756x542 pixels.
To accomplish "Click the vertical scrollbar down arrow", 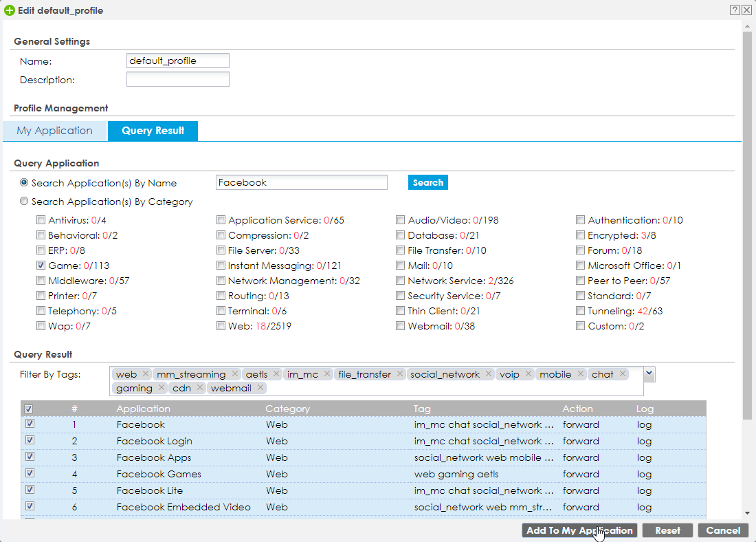I will click(747, 512).
